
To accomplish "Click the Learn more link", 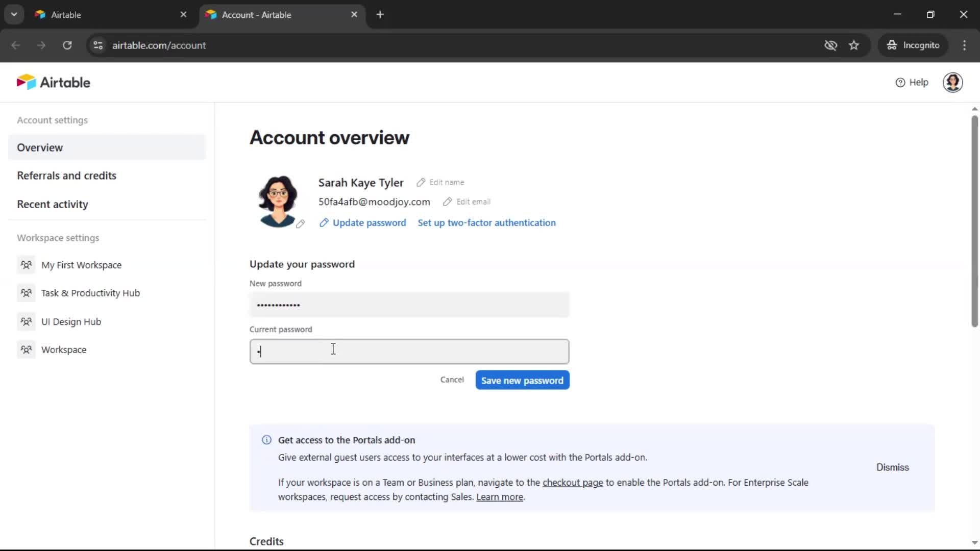I will point(500,497).
